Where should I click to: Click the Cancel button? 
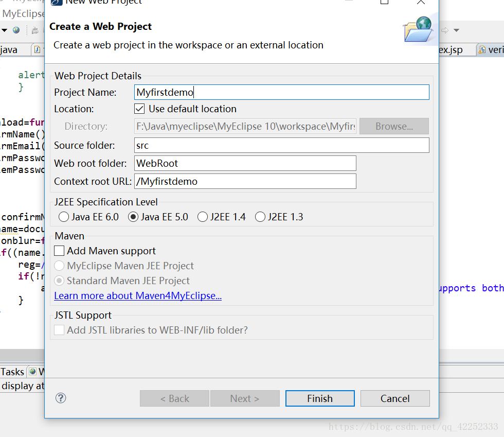[395, 398]
